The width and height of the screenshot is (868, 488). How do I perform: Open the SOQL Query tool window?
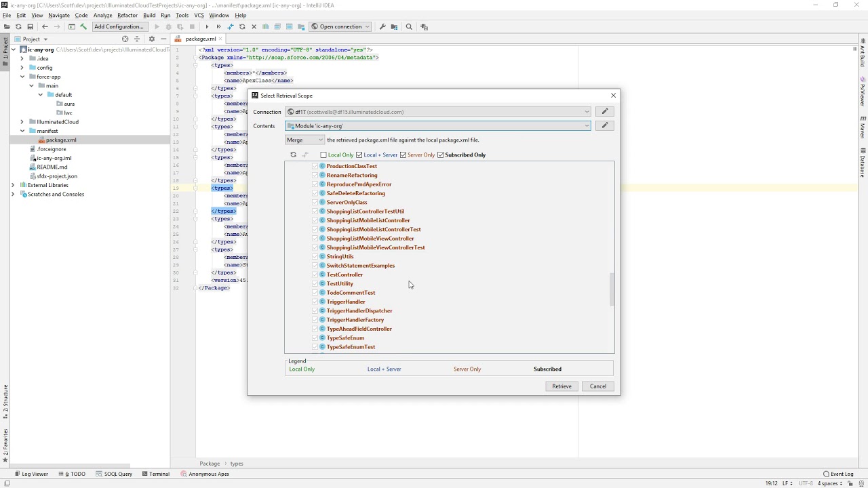(114, 474)
